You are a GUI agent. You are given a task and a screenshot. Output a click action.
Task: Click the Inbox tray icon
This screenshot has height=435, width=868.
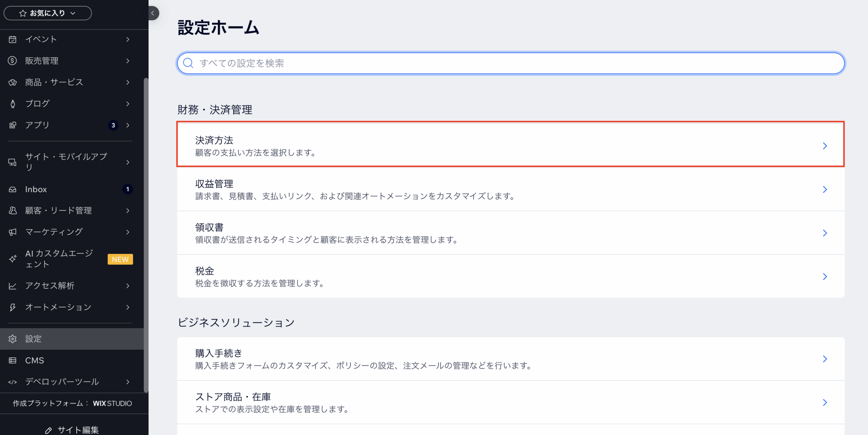13,190
